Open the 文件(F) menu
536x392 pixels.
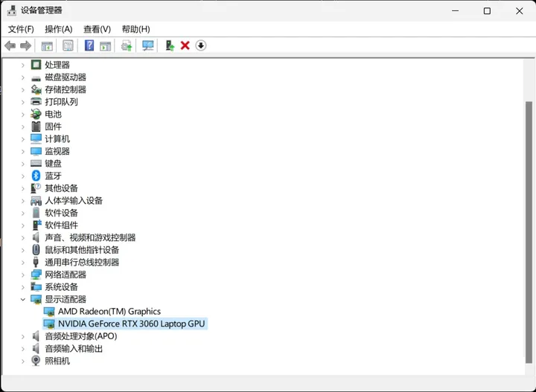pyautogui.click(x=21, y=29)
